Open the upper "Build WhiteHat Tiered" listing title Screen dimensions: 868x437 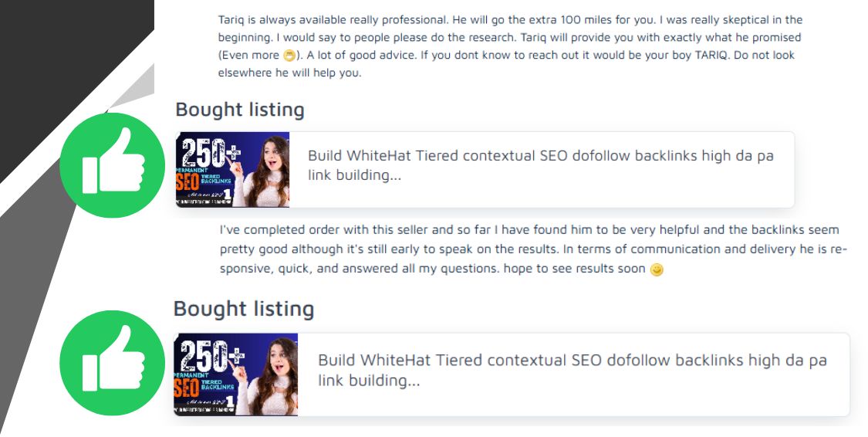(540, 165)
